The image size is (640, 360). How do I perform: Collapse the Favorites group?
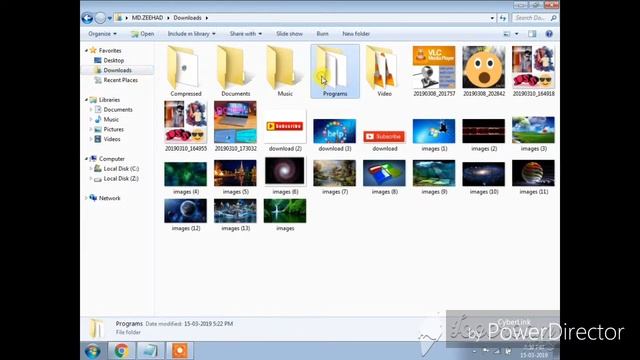click(x=86, y=51)
